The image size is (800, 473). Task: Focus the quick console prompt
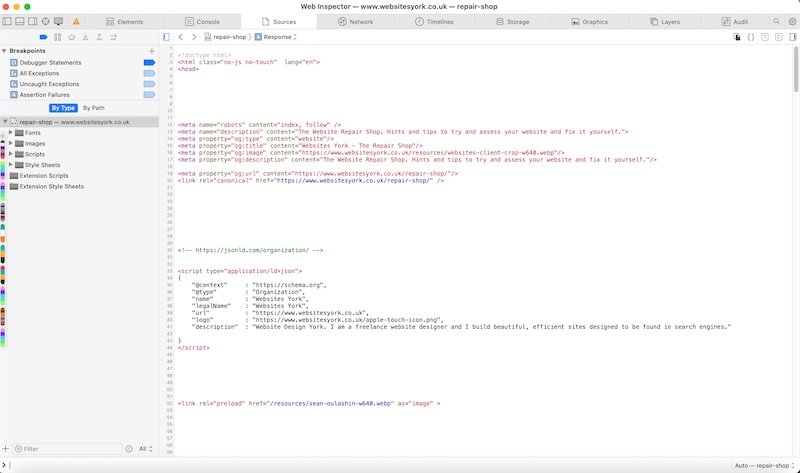point(367,465)
